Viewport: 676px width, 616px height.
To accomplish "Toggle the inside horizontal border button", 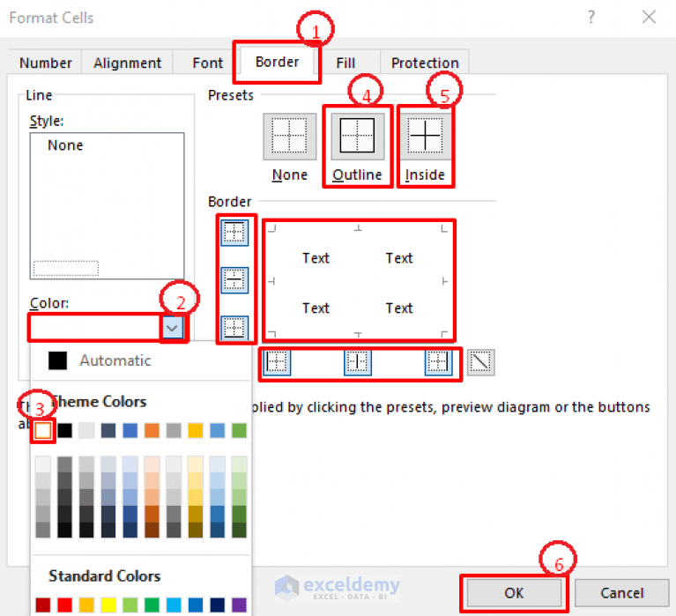I will pos(234,280).
